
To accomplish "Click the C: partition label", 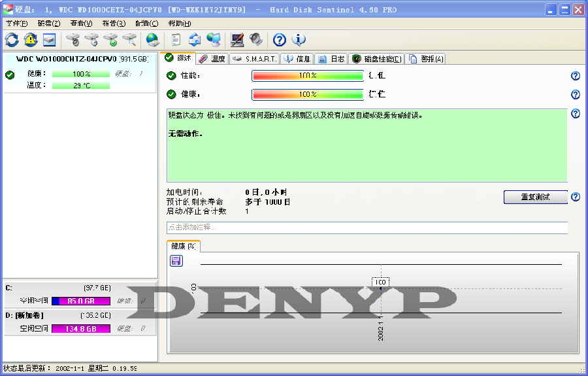I will click(8, 288).
